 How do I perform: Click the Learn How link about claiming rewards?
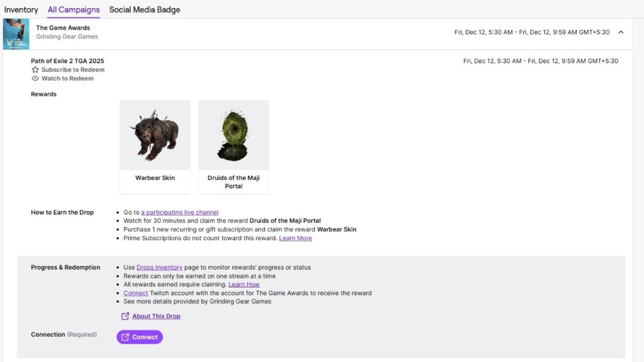pyautogui.click(x=244, y=284)
